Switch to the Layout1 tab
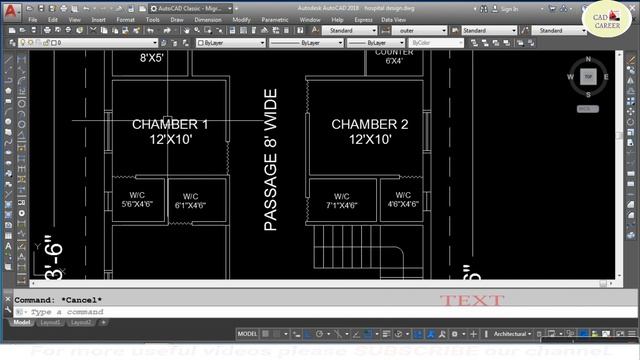 [x=50, y=322]
